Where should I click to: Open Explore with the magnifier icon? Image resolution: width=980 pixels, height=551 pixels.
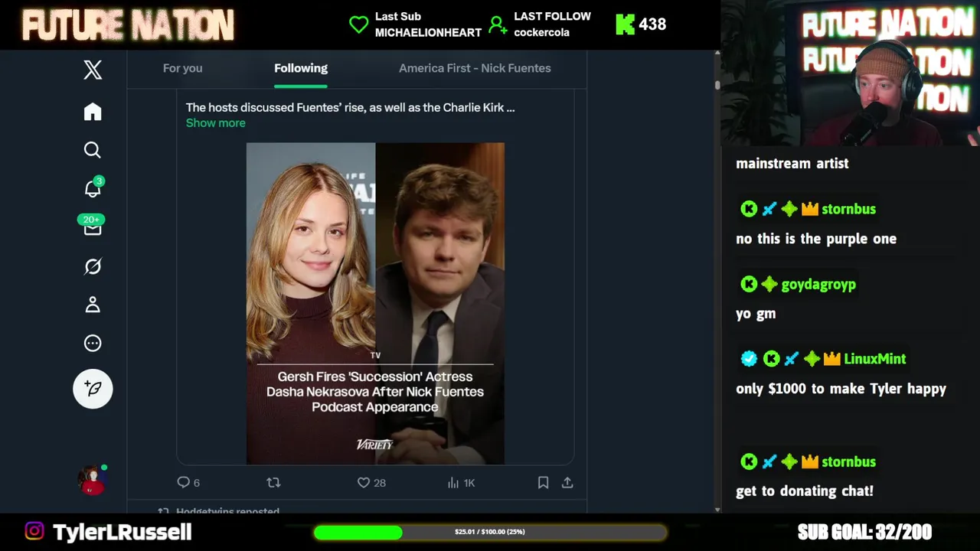(93, 150)
